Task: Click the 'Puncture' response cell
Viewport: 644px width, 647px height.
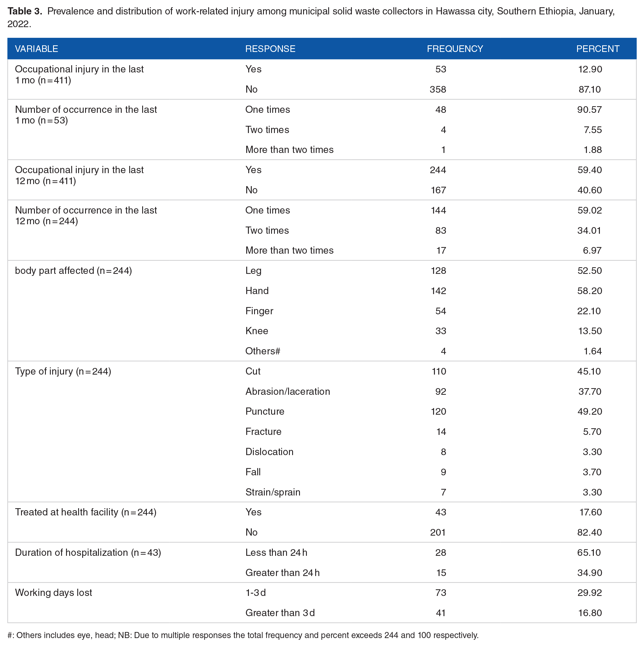Action: point(265,412)
